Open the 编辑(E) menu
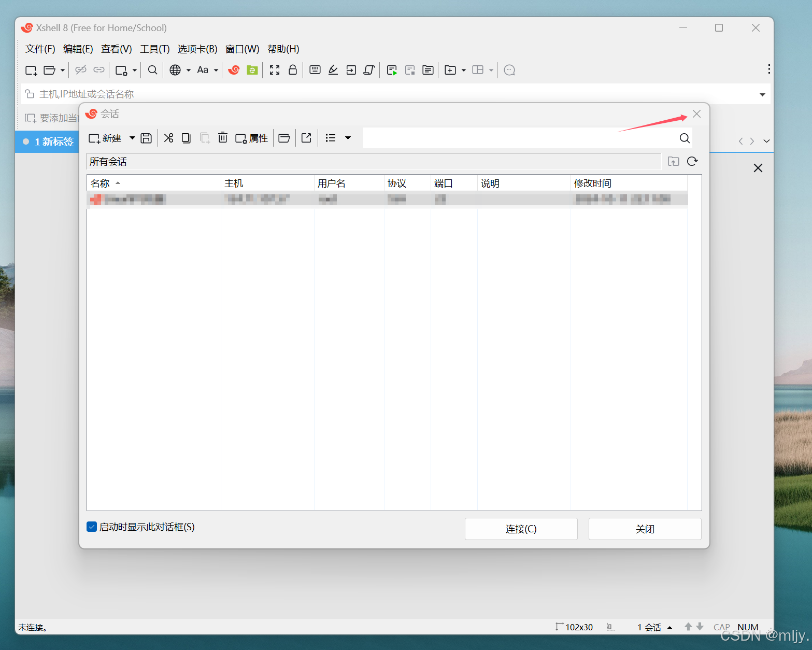This screenshot has width=812, height=650. pos(78,49)
